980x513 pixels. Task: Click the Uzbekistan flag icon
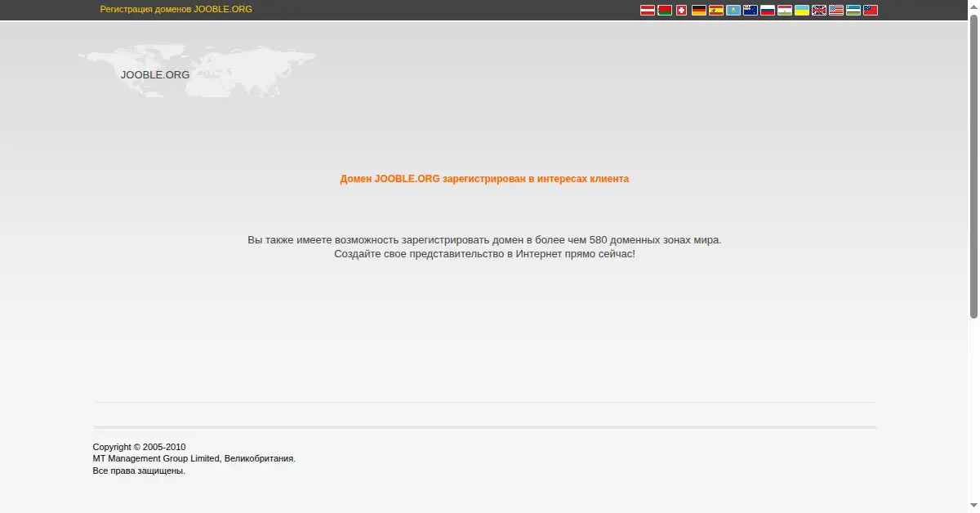pos(853,10)
